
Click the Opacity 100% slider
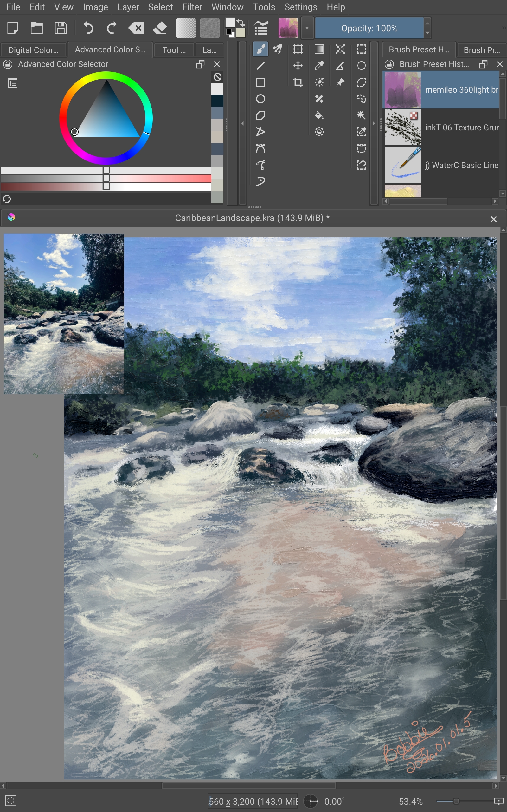click(369, 28)
